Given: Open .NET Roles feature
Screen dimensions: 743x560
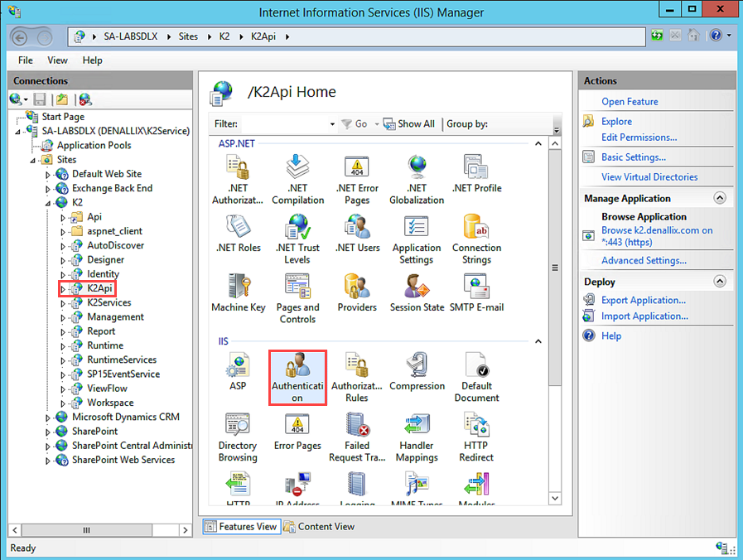Looking at the screenshot, I should [239, 233].
